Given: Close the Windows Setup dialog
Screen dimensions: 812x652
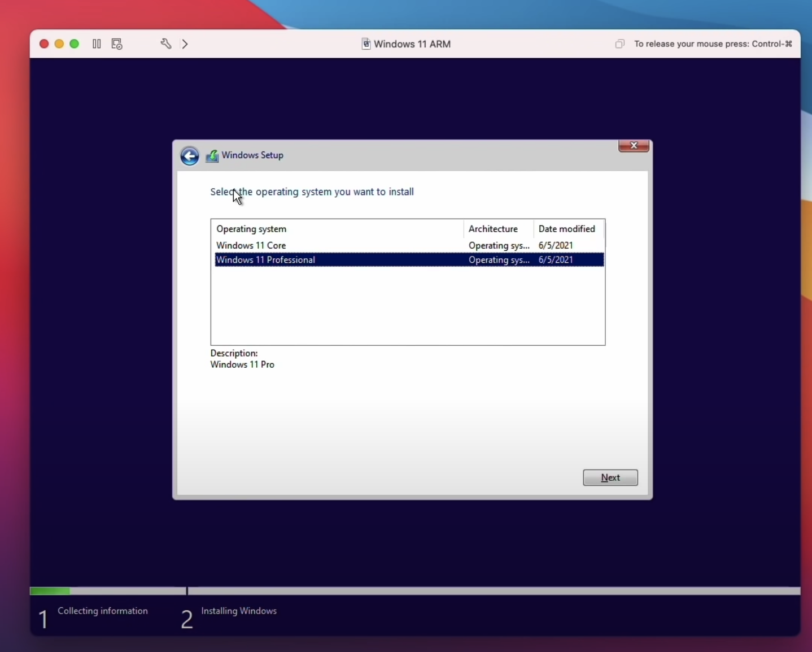Looking at the screenshot, I should 634,146.
